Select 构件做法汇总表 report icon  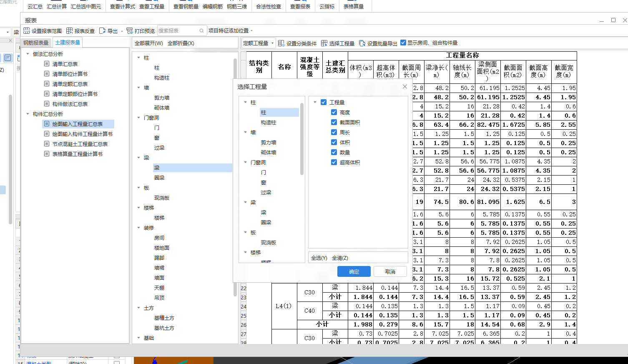click(47, 104)
